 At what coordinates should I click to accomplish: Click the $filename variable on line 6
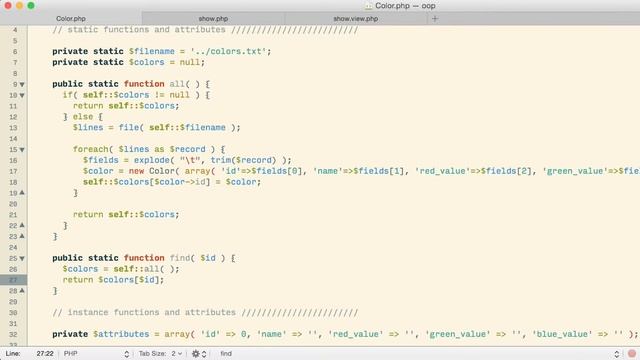pyautogui.click(x=151, y=51)
